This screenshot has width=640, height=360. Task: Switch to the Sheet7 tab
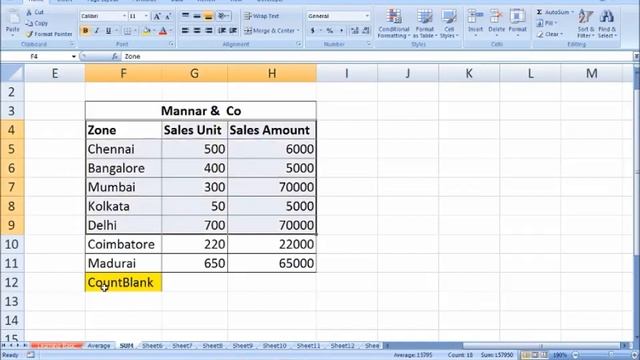coord(182,346)
